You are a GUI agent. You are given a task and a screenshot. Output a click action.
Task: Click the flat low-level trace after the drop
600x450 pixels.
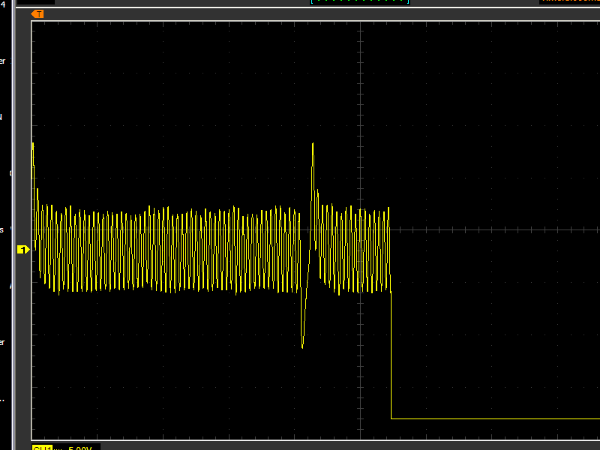pos(495,418)
